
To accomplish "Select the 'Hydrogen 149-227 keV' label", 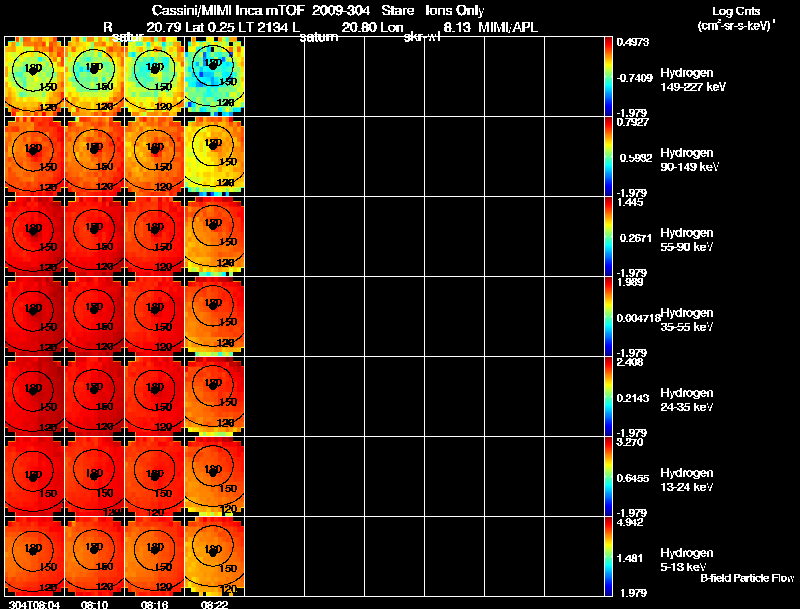I will coord(693,80).
